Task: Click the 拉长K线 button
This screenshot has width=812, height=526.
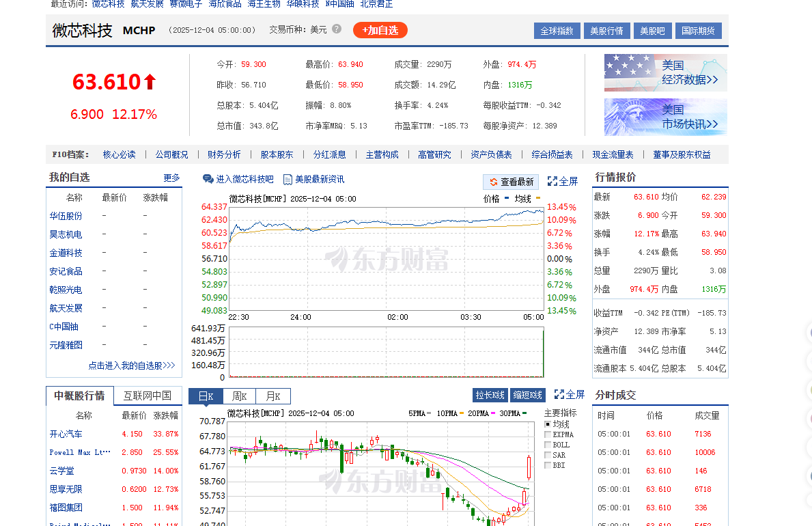Action: (490, 395)
